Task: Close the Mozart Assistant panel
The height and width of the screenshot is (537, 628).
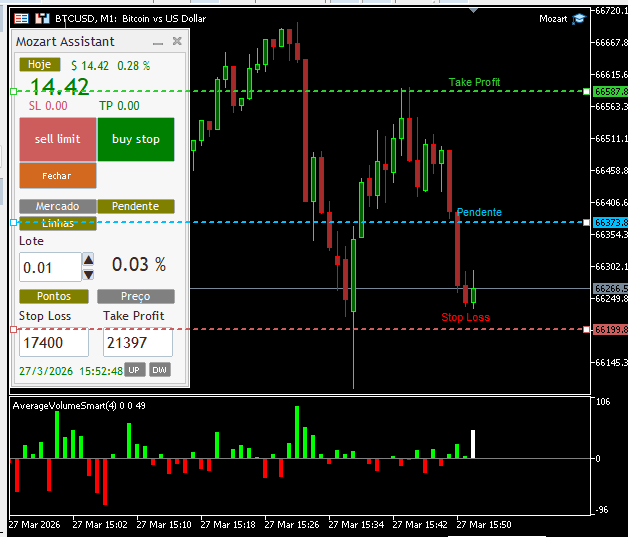Action: coord(177,41)
